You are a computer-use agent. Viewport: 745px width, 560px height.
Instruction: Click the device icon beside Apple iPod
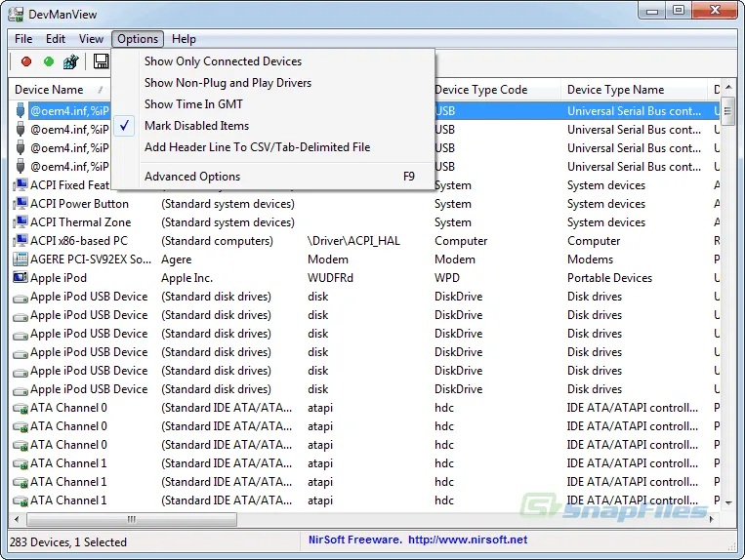(x=21, y=277)
